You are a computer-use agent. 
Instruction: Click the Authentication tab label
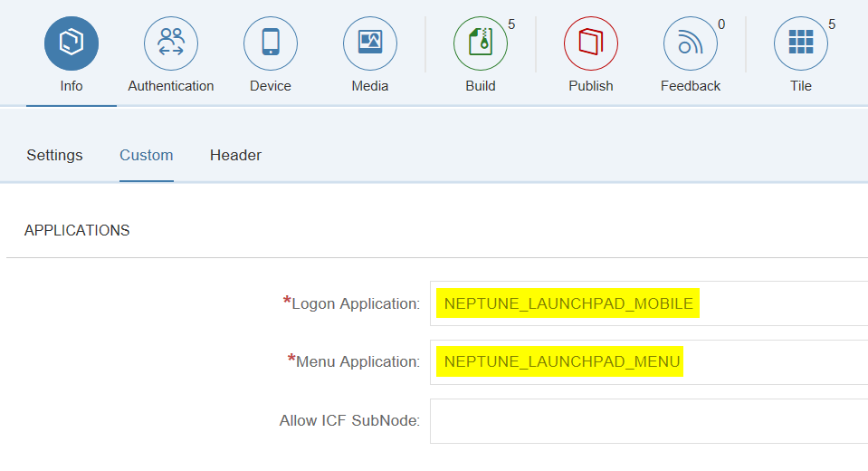[x=171, y=86]
